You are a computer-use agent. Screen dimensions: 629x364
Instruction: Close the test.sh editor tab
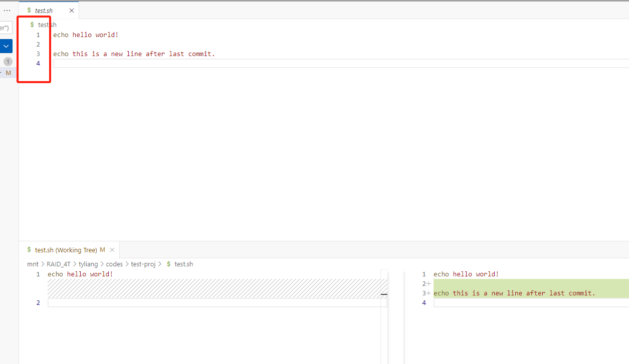72,11
